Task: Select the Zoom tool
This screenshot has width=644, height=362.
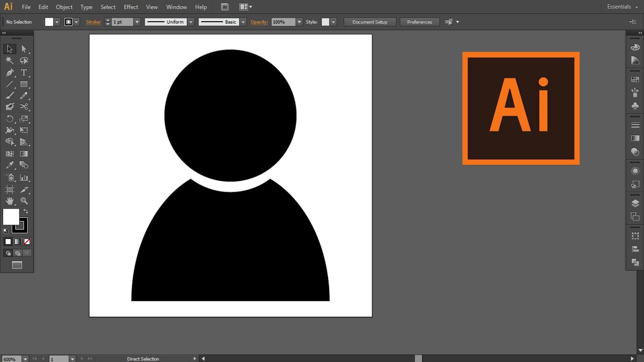Action: (x=24, y=201)
